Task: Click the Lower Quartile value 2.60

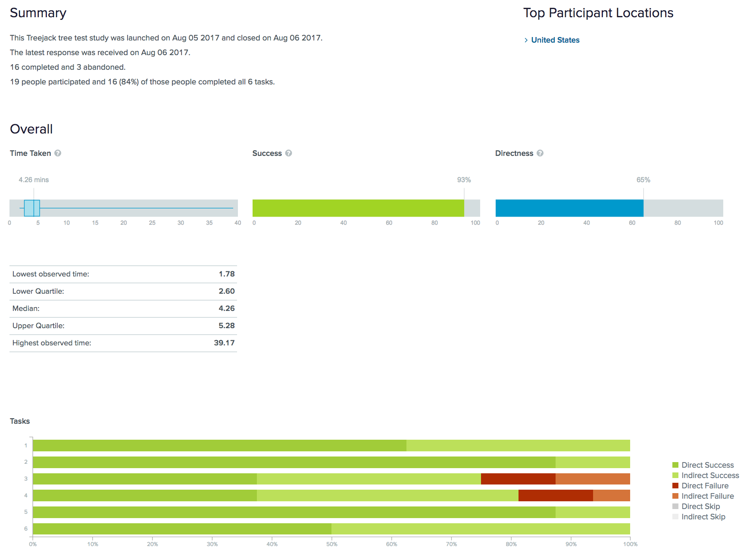Action: [227, 291]
